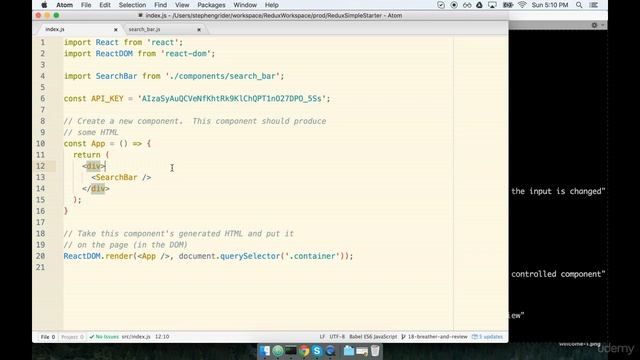Change the Babel ES6 JavaScript grammar
Image resolution: width=640 pixels, height=360 pixels.
point(373,337)
